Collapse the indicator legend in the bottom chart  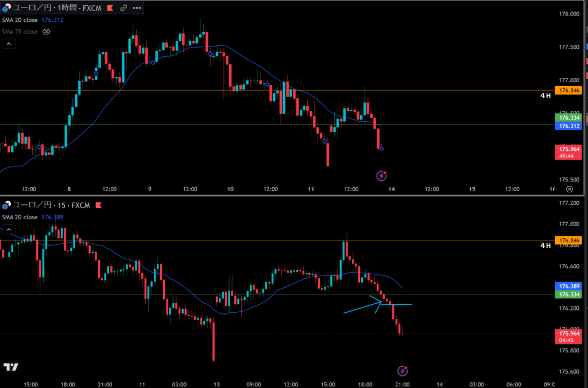tap(8, 229)
